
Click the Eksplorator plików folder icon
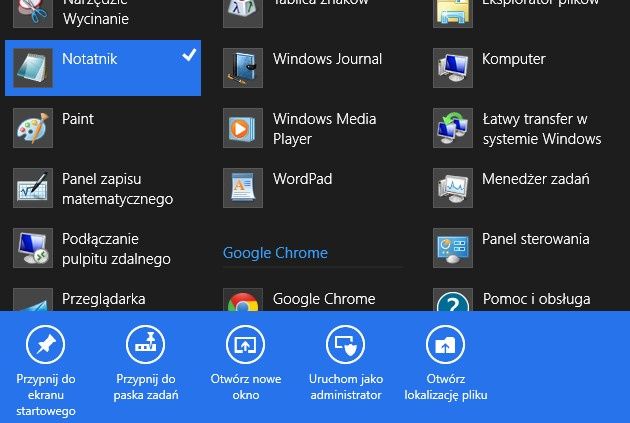[x=453, y=14]
